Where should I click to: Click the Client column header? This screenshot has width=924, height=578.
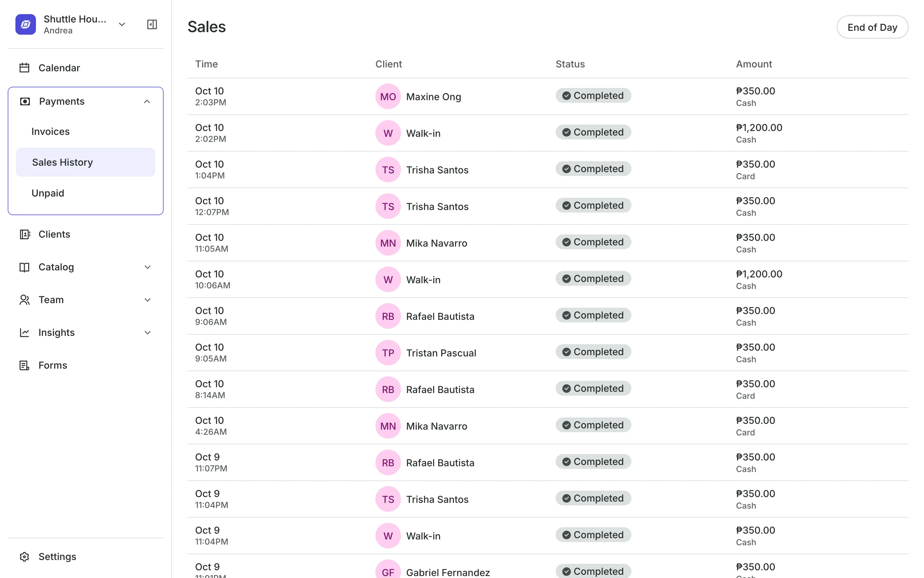click(x=389, y=64)
